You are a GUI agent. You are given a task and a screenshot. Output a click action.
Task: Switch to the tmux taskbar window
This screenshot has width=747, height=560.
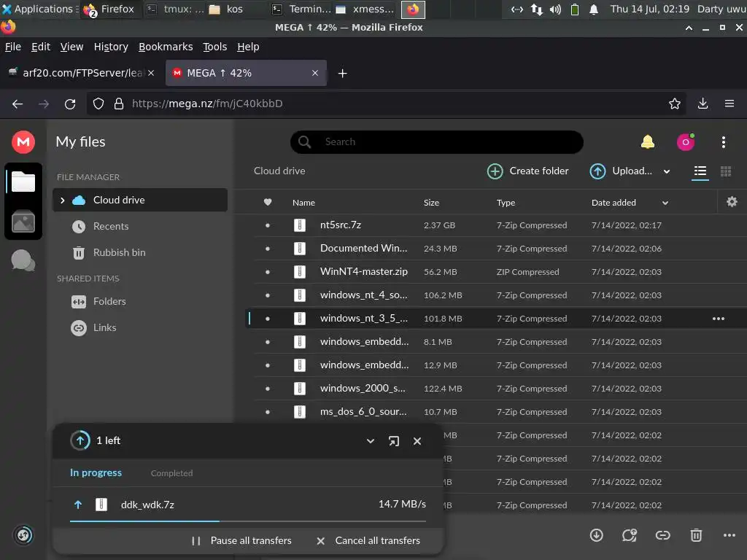pyautogui.click(x=174, y=9)
